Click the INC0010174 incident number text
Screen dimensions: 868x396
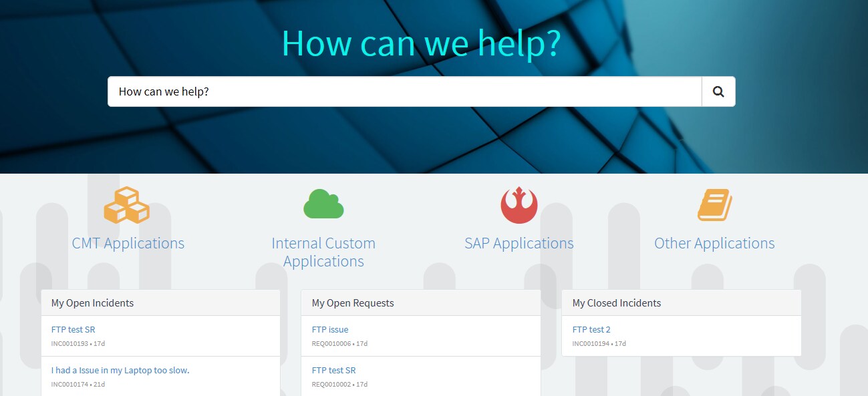click(69, 385)
